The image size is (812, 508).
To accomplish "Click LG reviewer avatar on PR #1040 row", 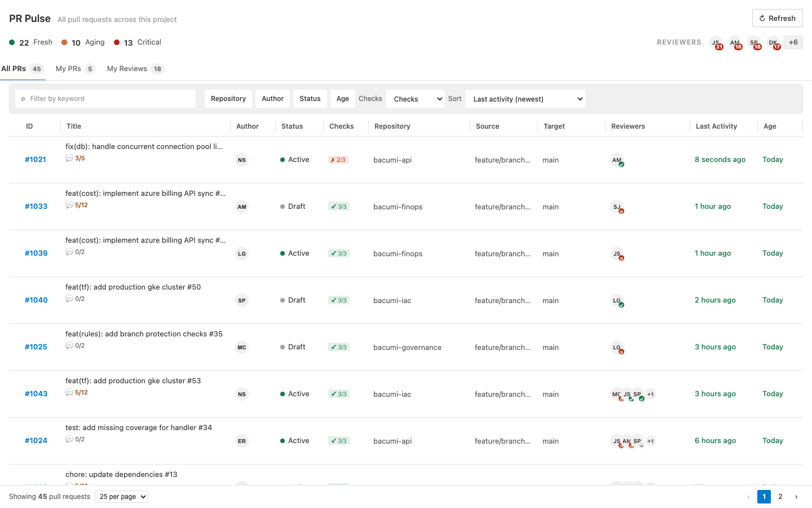I will pyautogui.click(x=617, y=300).
